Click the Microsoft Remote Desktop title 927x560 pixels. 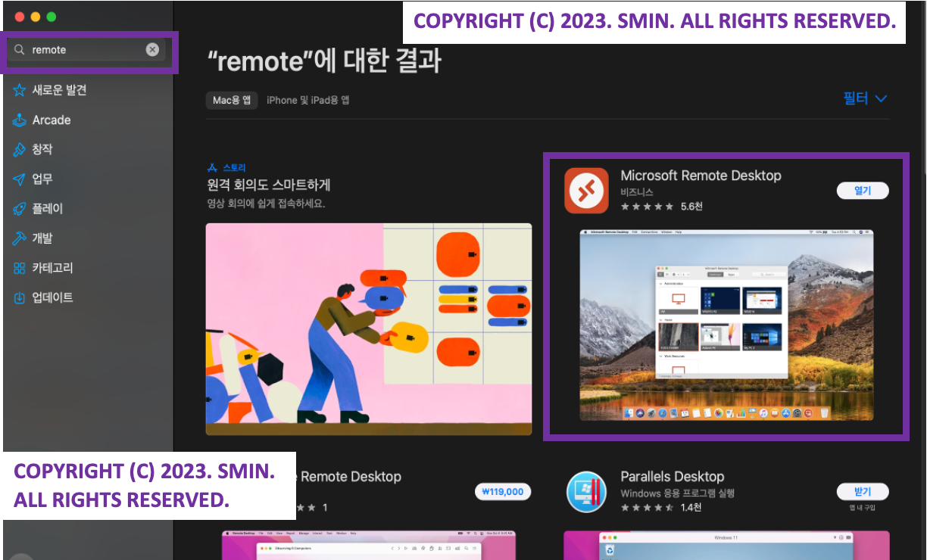[701, 176]
